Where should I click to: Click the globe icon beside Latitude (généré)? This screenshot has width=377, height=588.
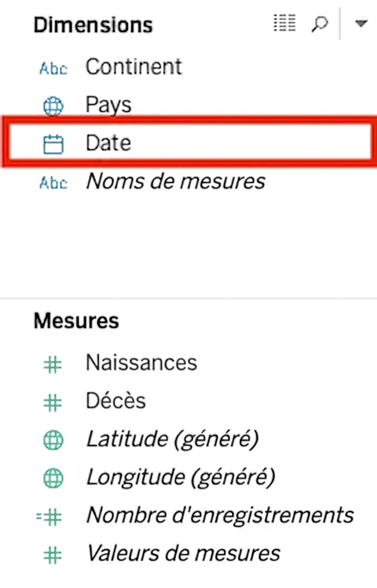(53, 441)
